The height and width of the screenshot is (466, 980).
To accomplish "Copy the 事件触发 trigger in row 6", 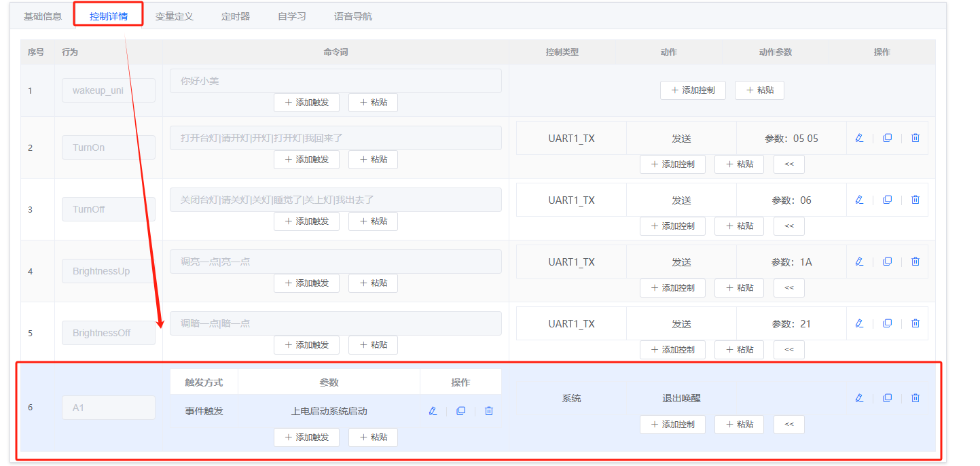I will [x=460, y=411].
